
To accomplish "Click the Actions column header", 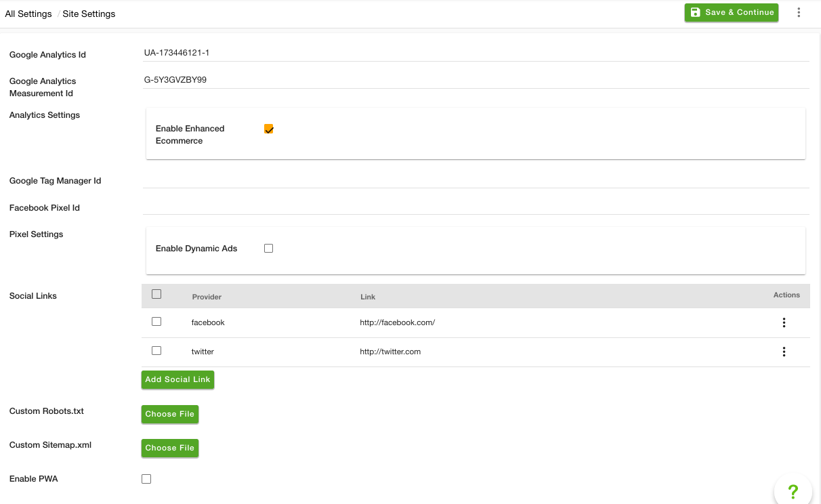I will tap(786, 295).
